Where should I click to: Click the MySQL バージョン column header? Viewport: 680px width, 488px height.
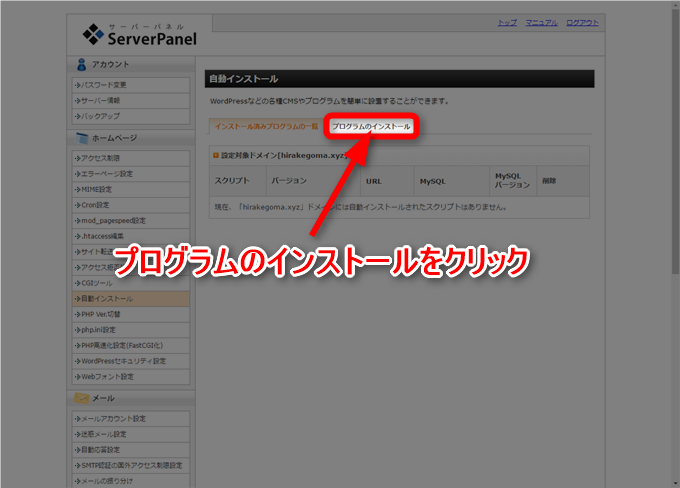coord(512,180)
